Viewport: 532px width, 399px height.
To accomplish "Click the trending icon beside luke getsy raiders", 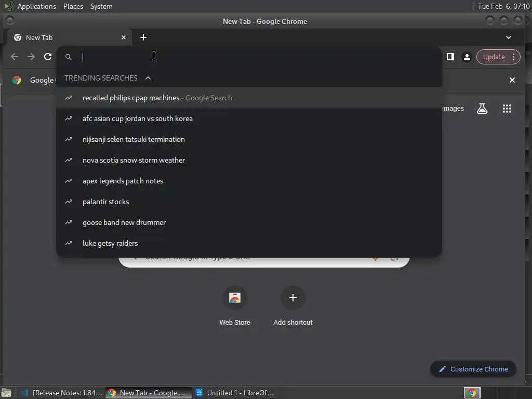I will (x=69, y=243).
